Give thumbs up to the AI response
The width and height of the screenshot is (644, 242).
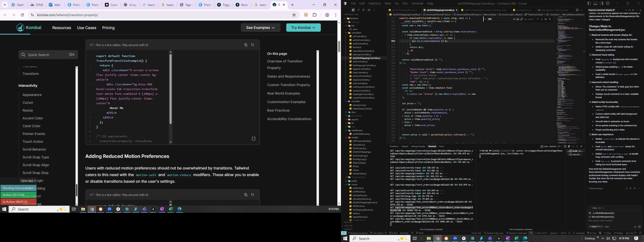627,188
